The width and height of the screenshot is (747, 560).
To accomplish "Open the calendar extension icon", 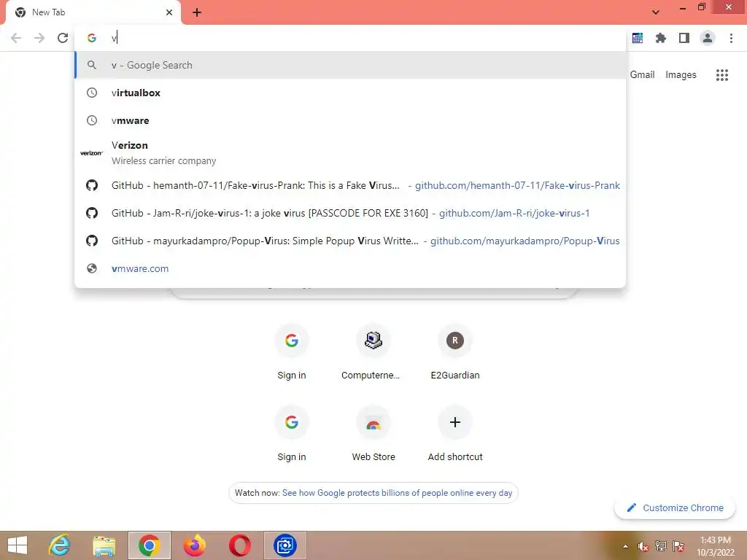I will point(638,38).
